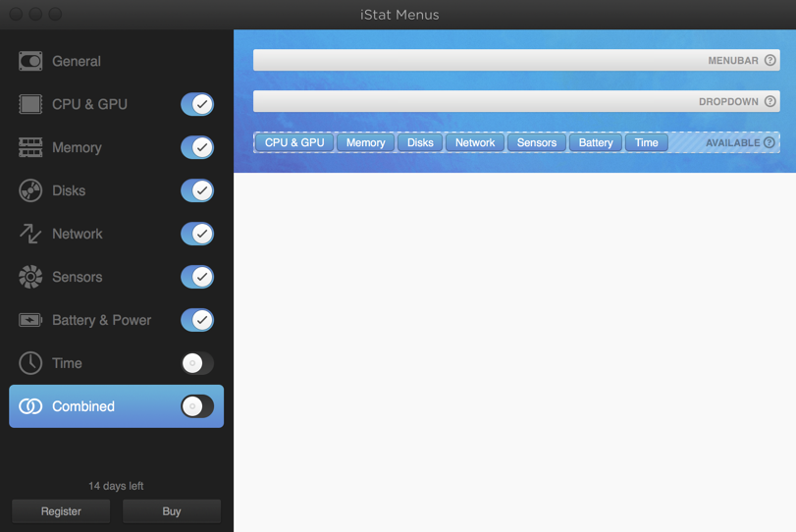796x532 pixels.
Task: Pick the Network available chip
Action: point(475,142)
